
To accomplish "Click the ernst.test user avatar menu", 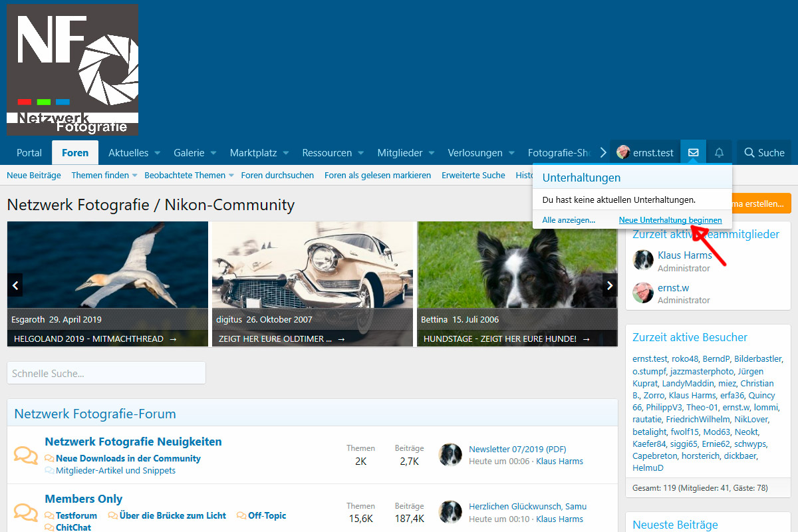I will tap(644, 152).
